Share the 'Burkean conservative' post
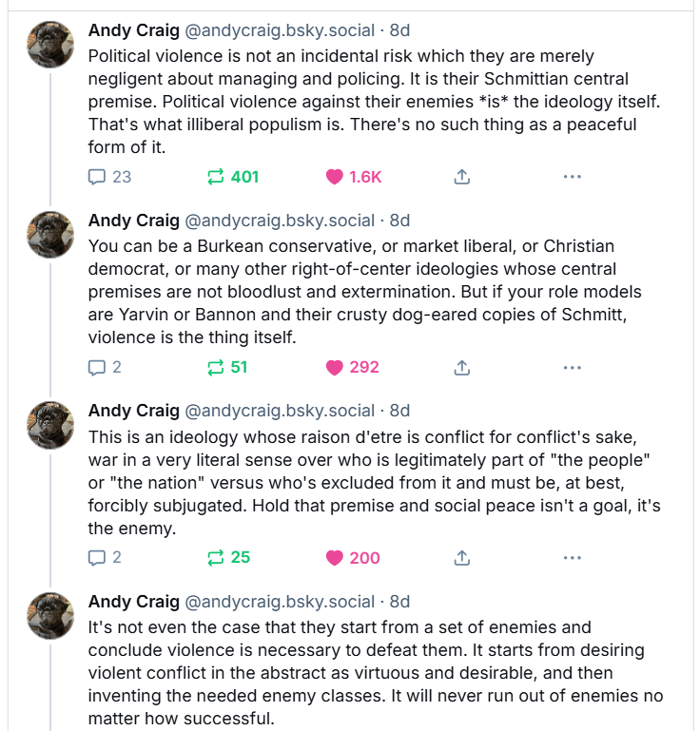Screen dimensions: 700x731 tap(461, 367)
